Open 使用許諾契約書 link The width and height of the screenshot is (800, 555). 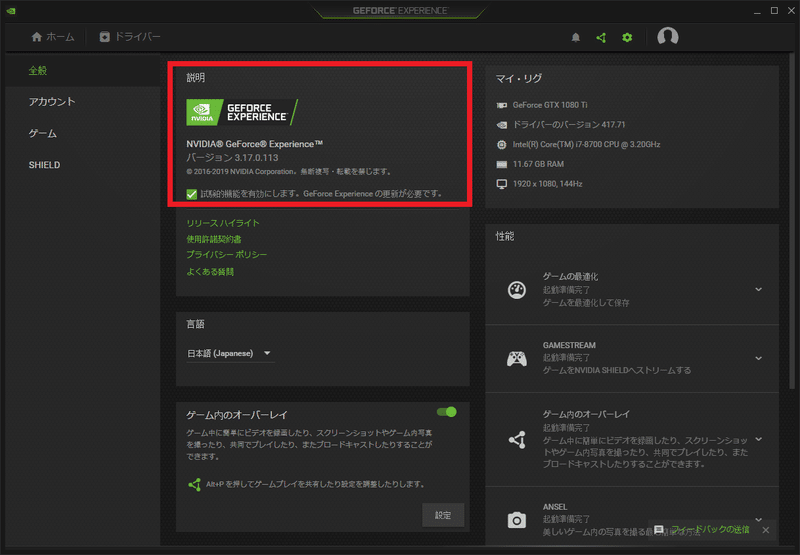click(x=214, y=239)
